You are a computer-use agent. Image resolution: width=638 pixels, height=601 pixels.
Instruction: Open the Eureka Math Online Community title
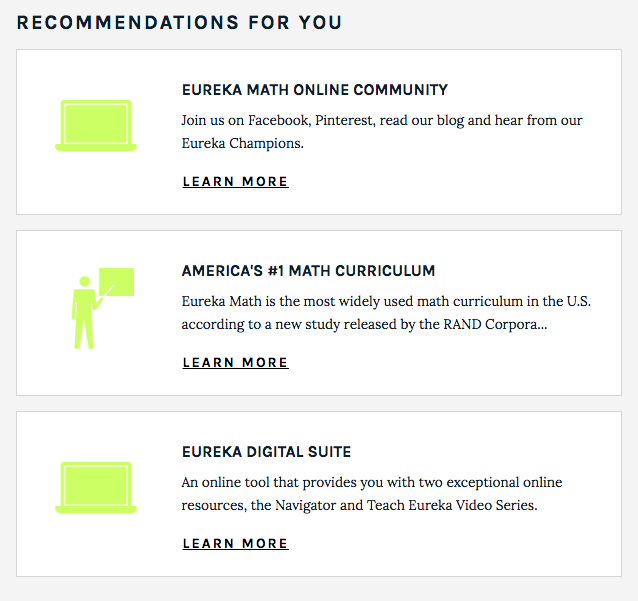click(x=314, y=90)
